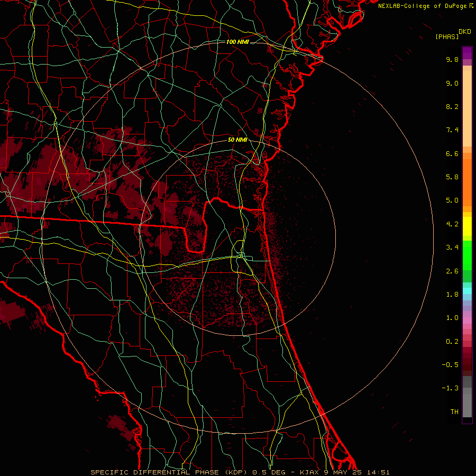Click the DKD product code label
The width and height of the screenshot is (476, 476).
point(465,32)
